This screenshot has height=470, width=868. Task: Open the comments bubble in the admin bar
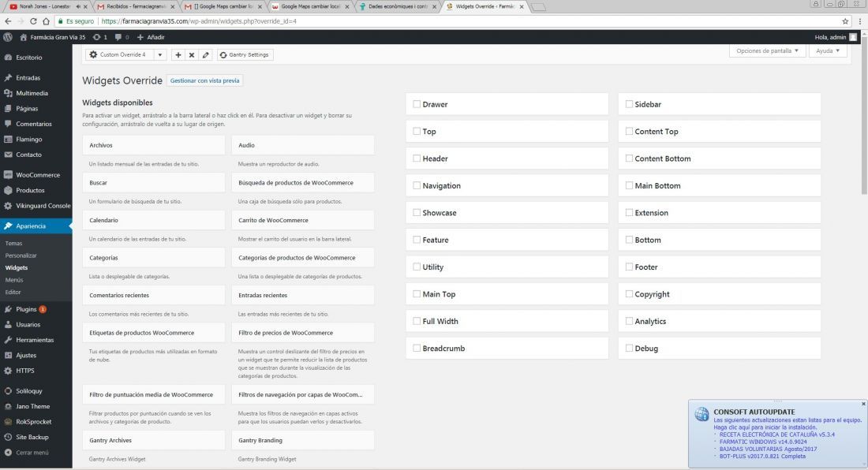pos(122,37)
